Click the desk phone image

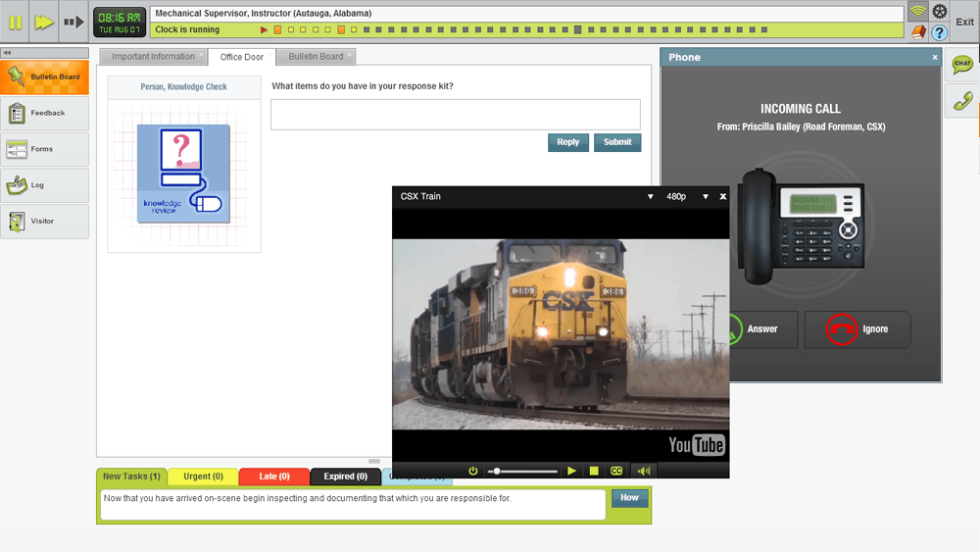click(802, 227)
